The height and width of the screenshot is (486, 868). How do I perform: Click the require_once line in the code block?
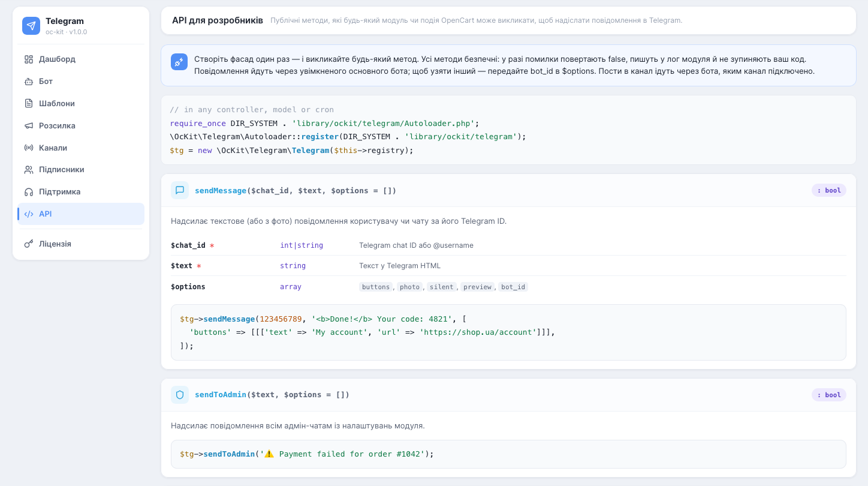(x=325, y=123)
